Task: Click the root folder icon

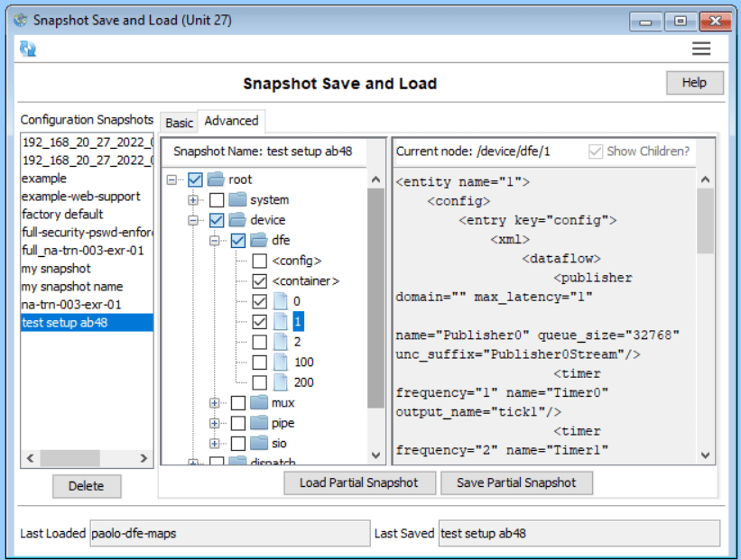Action: click(x=216, y=179)
